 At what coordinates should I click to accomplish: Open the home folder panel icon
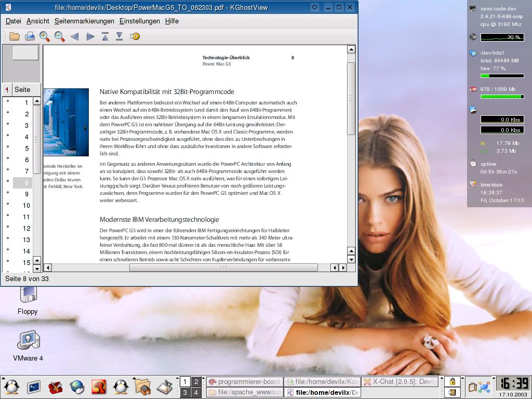[x=142, y=387]
